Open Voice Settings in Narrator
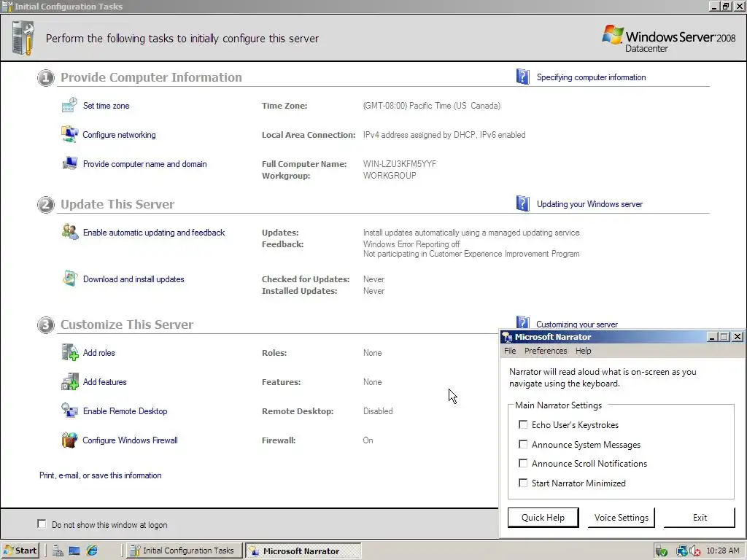The height and width of the screenshot is (560, 747). point(622,517)
